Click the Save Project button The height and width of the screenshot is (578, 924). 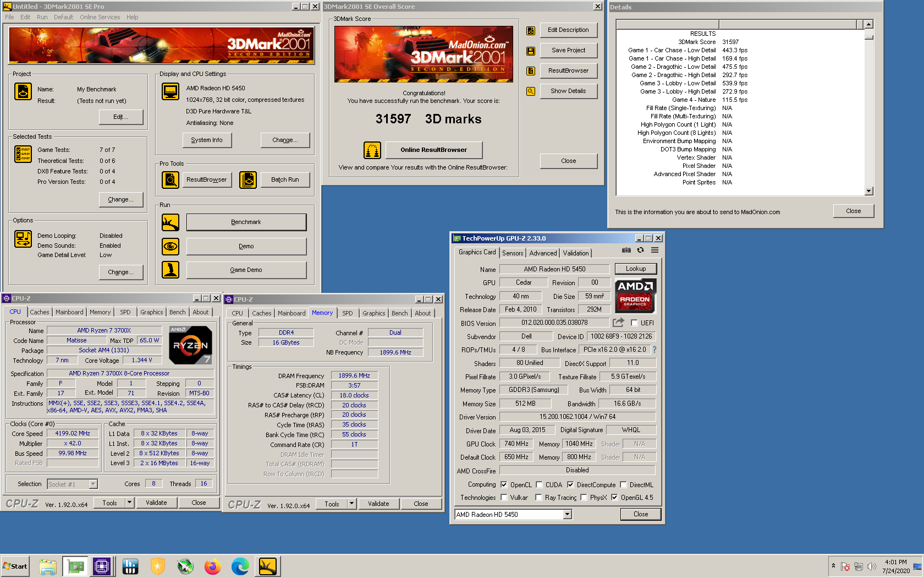point(569,50)
